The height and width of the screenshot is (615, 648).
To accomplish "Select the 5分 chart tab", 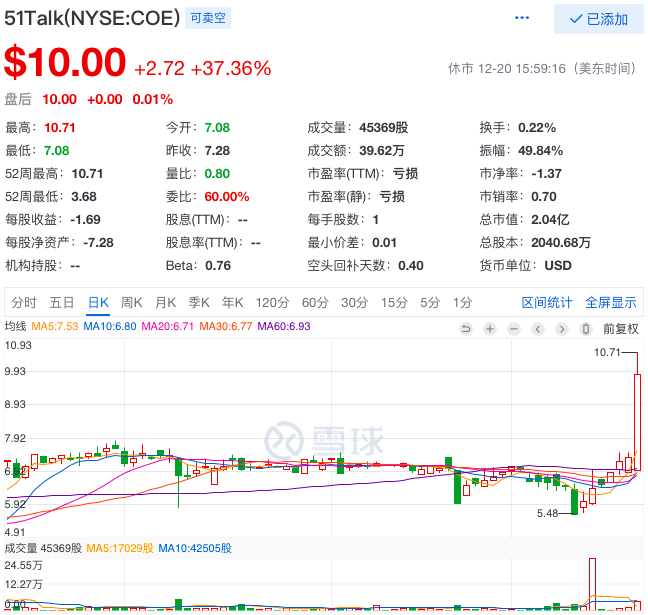I will click(430, 303).
